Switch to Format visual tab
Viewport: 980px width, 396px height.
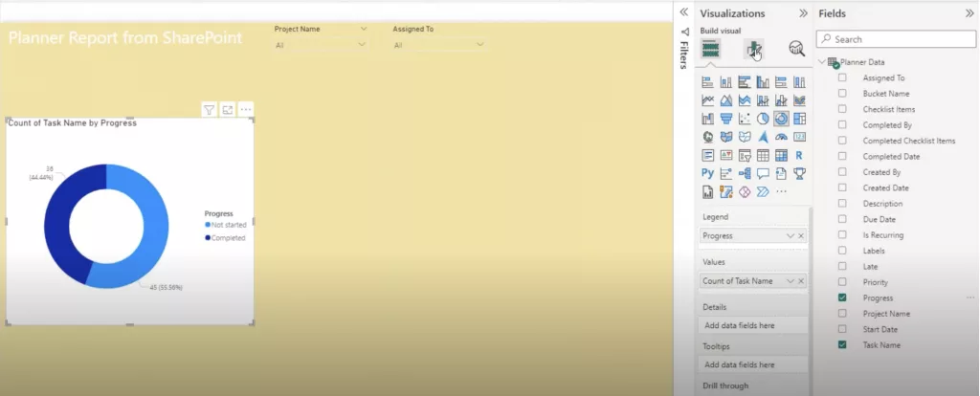coord(754,49)
